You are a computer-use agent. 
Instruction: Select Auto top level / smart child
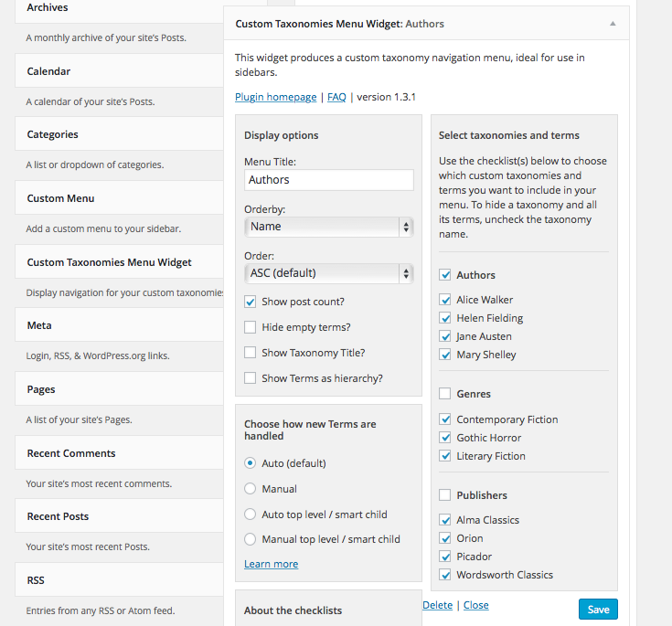pos(251,515)
